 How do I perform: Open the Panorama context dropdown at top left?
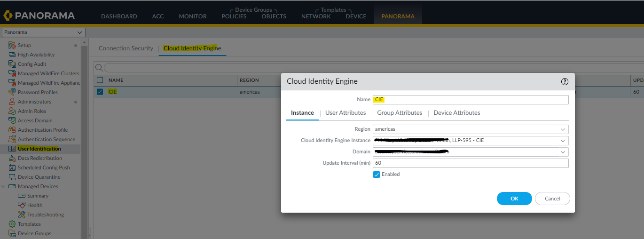click(43, 32)
